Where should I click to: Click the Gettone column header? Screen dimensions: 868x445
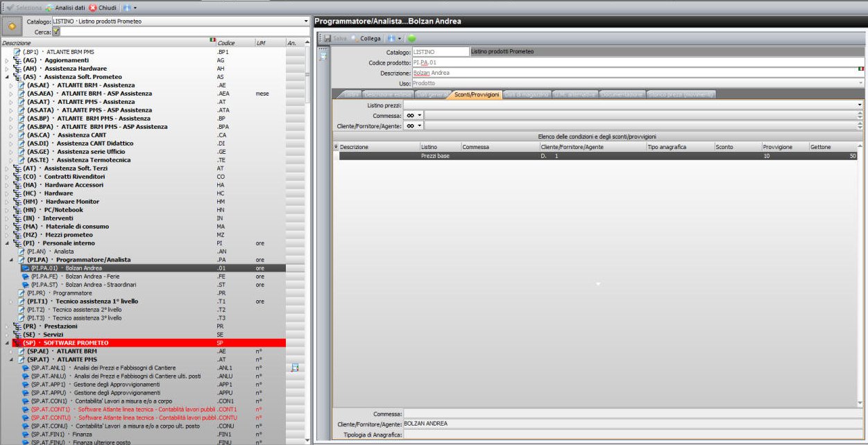point(835,147)
